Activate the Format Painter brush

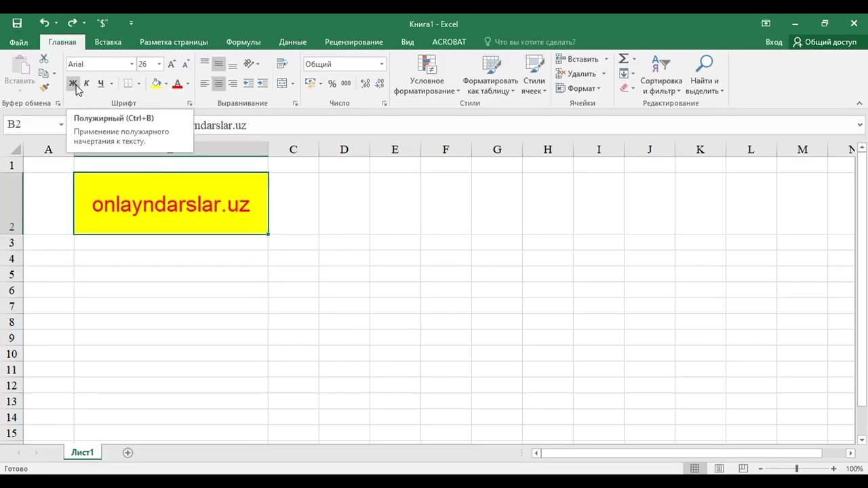click(x=44, y=87)
